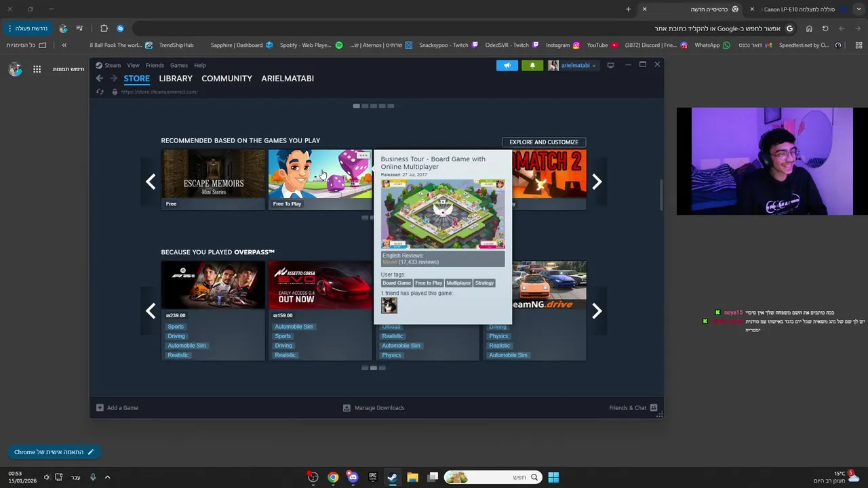Reload the Chrome page
Image resolution: width=868 pixels, height=488 pixels.
(825, 28)
